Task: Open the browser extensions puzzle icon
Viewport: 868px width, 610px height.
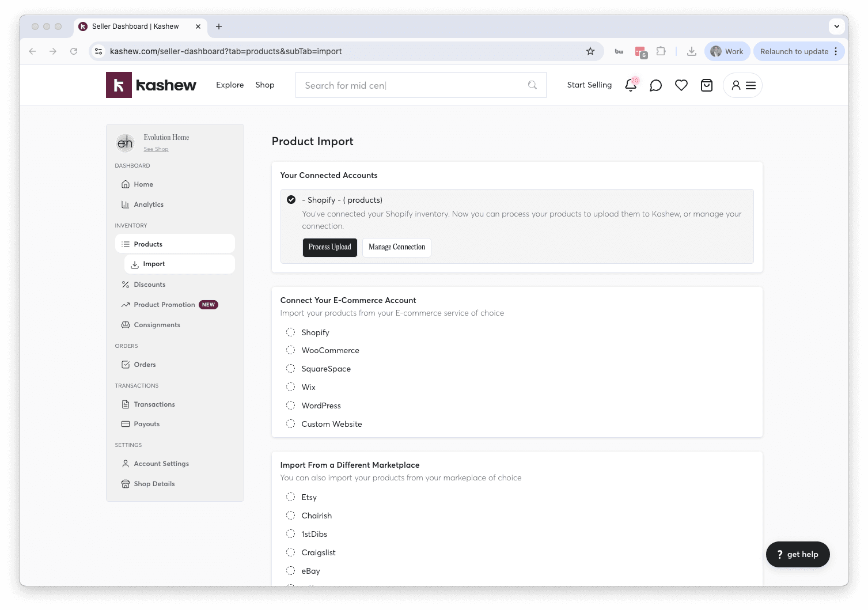Action: click(661, 51)
